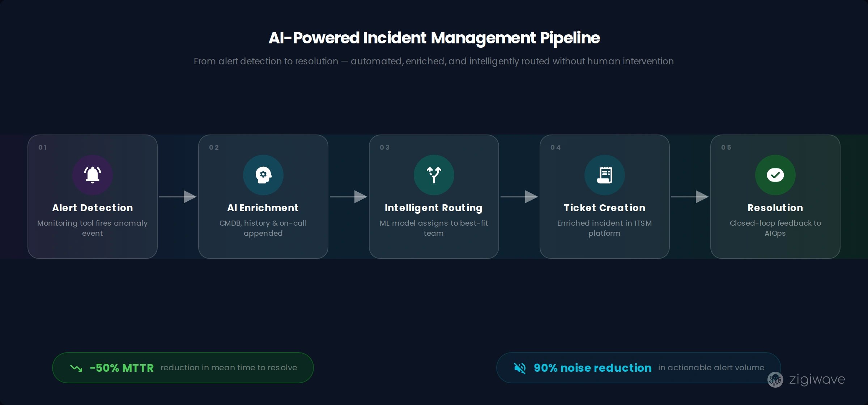
Task: Click the zigiwave octopus logo icon
Action: click(775, 380)
